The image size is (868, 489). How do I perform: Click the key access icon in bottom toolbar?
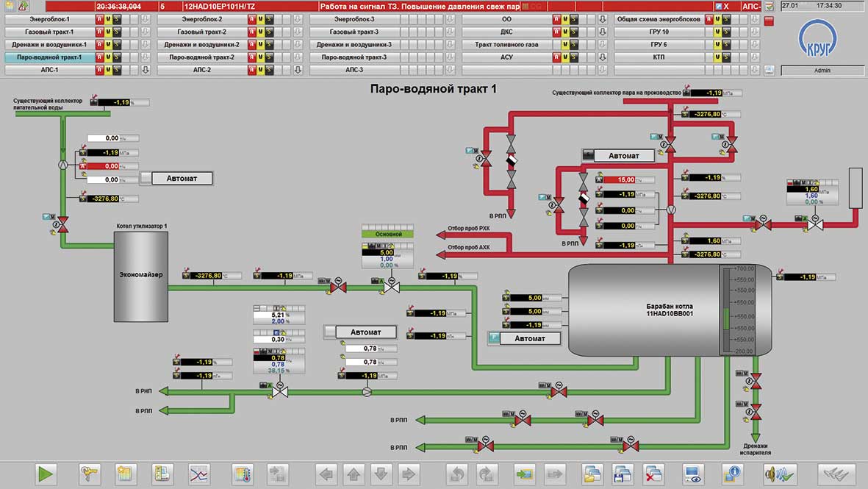(x=90, y=474)
